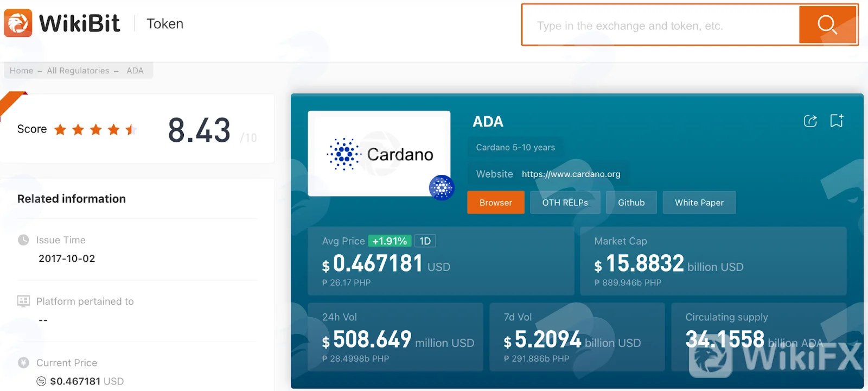Click the ₱ 291.886b PHP 7d volume
The height and width of the screenshot is (391, 868).
(537, 359)
